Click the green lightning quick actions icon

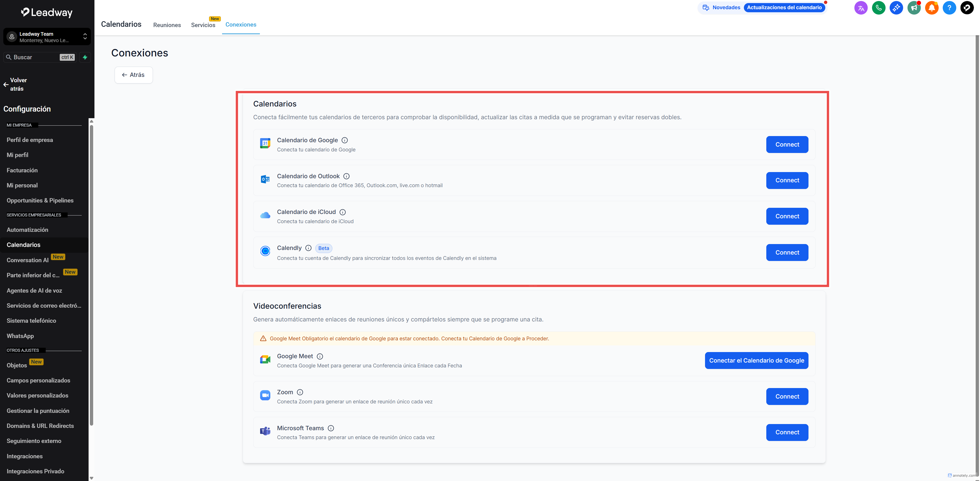tap(85, 57)
